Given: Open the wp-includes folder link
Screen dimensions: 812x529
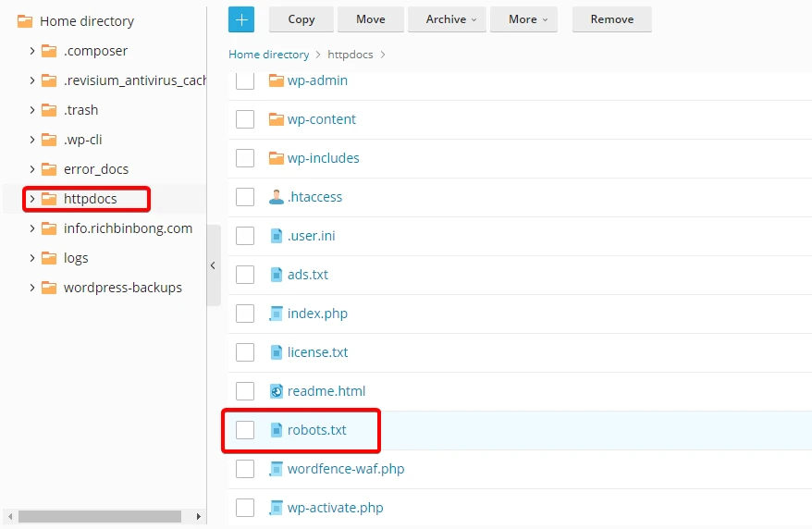Looking at the screenshot, I should click(323, 158).
